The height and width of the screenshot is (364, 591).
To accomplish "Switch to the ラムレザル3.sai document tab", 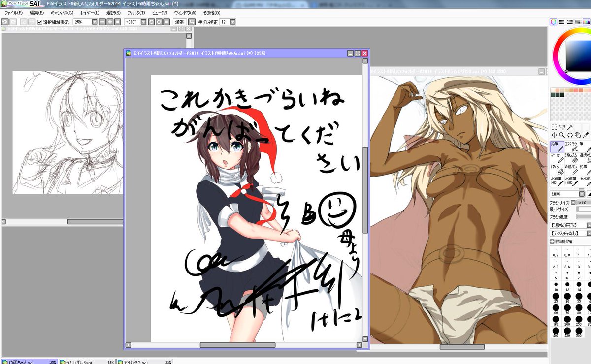I will pos(87,361).
